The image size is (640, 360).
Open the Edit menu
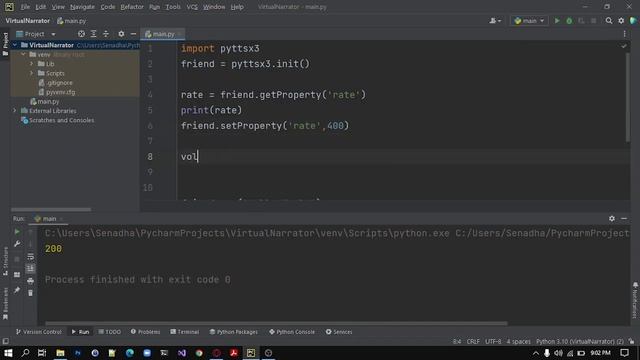click(x=40, y=7)
